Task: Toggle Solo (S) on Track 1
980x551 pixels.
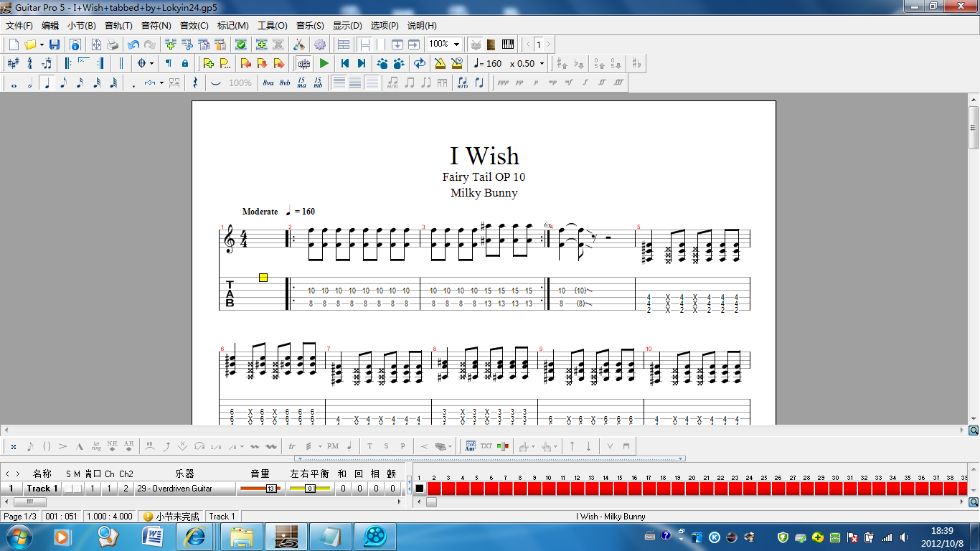Action: 68,489
